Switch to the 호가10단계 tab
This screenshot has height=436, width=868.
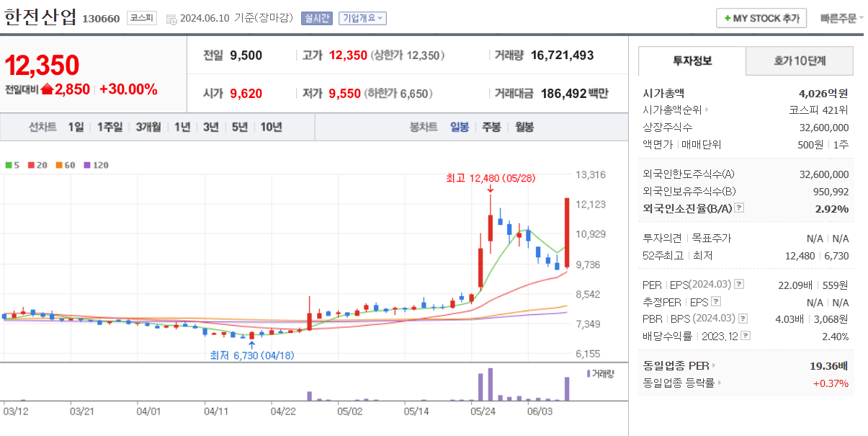pos(800,61)
